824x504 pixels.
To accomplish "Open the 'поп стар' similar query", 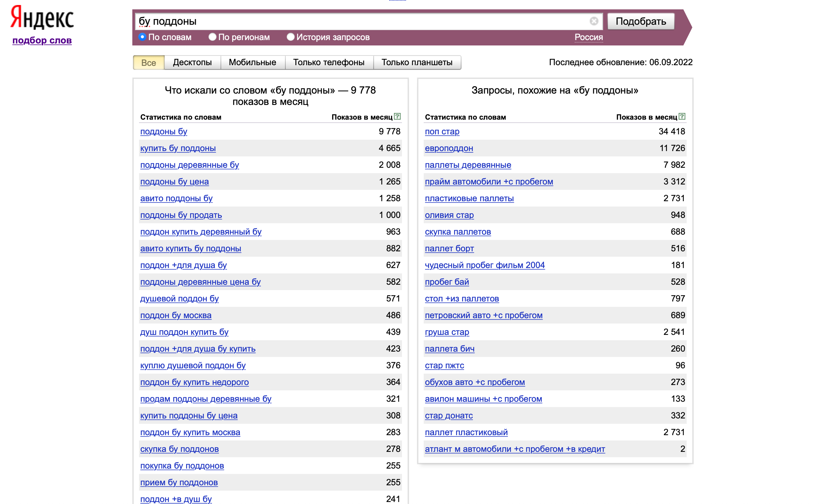I will pyautogui.click(x=442, y=131).
